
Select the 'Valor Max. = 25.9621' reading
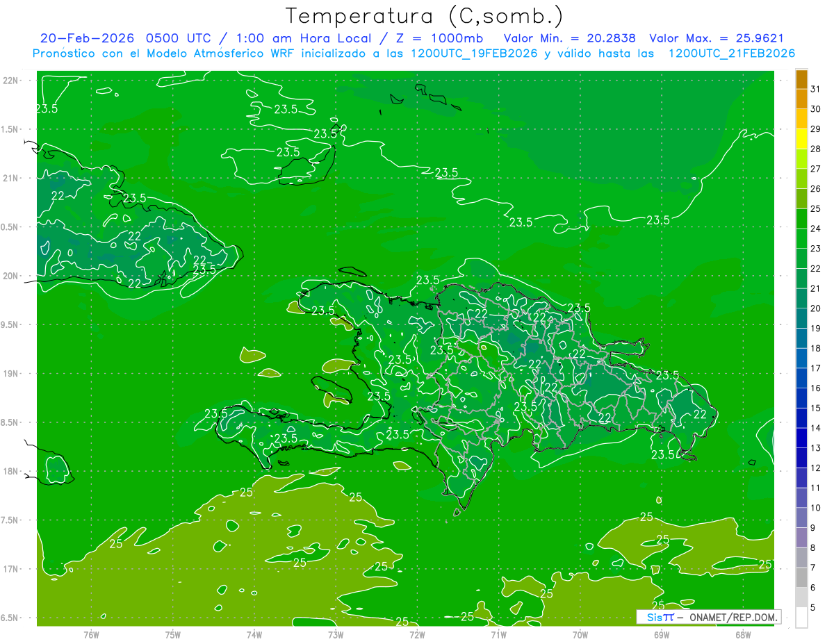click(x=717, y=38)
